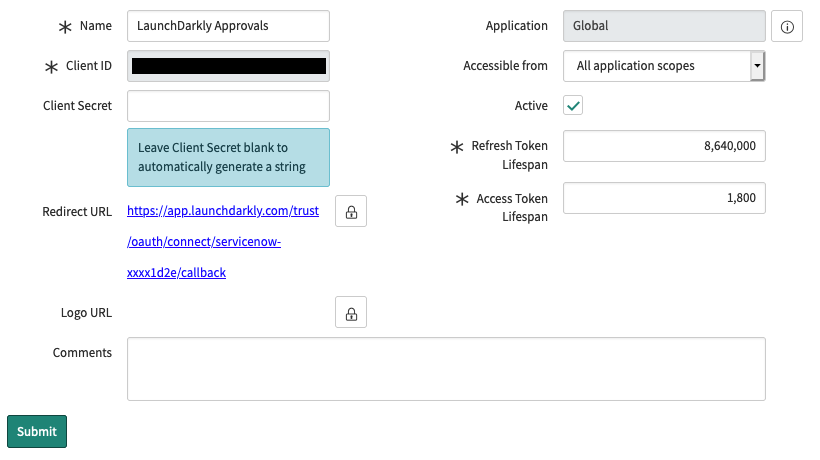The height and width of the screenshot is (460, 820).
Task: Click the Leave Client Secret blank hint
Action: pos(228,157)
